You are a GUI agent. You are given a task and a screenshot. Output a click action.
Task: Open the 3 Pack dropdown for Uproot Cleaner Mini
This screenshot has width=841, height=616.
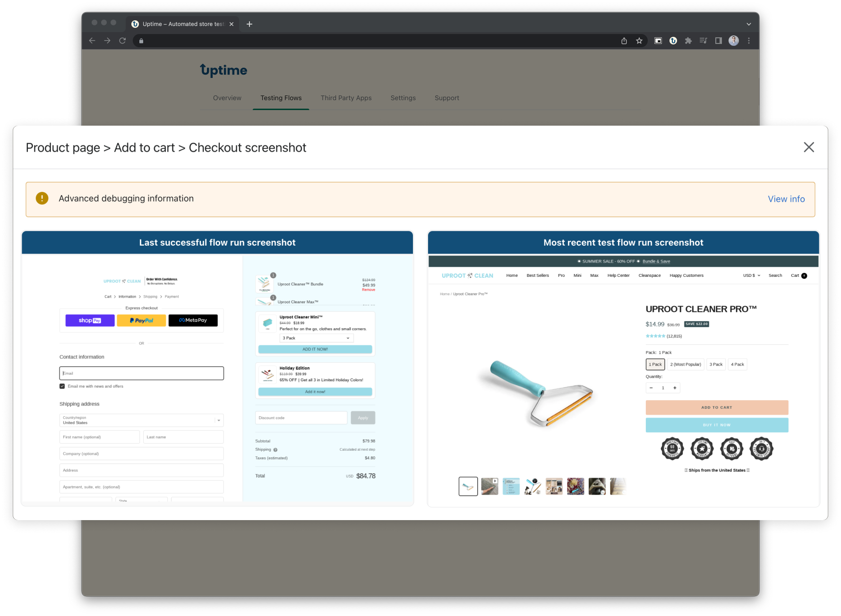[317, 338]
